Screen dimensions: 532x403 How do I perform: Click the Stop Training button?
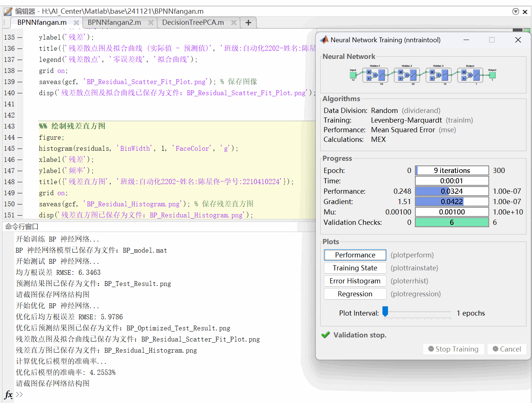pos(454,349)
